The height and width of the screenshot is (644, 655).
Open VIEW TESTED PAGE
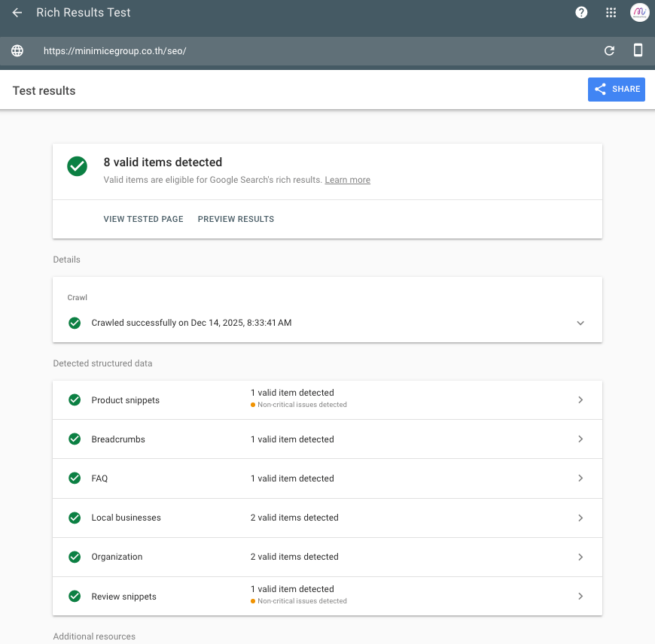tap(143, 219)
